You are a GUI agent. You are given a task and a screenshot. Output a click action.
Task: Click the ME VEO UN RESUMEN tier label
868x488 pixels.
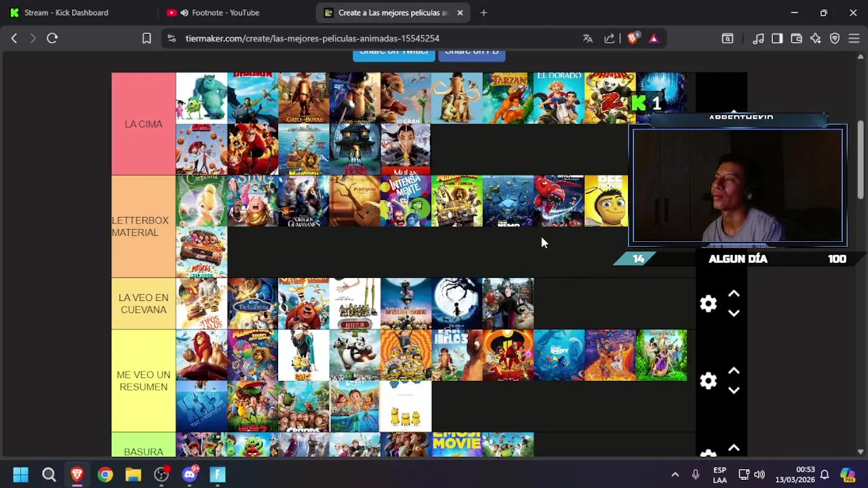coord(143,381)
